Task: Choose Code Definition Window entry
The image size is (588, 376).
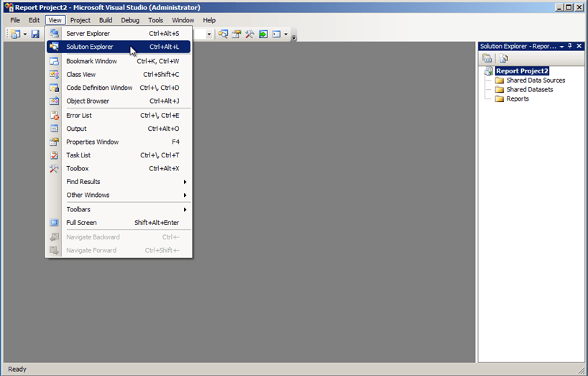Action: (119, 88)
